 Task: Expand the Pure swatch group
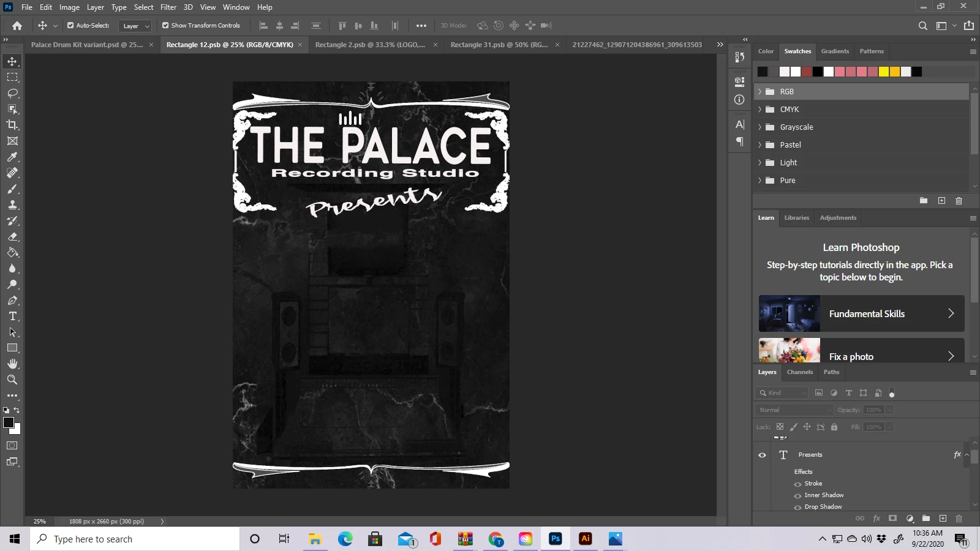tap(760, 181)
